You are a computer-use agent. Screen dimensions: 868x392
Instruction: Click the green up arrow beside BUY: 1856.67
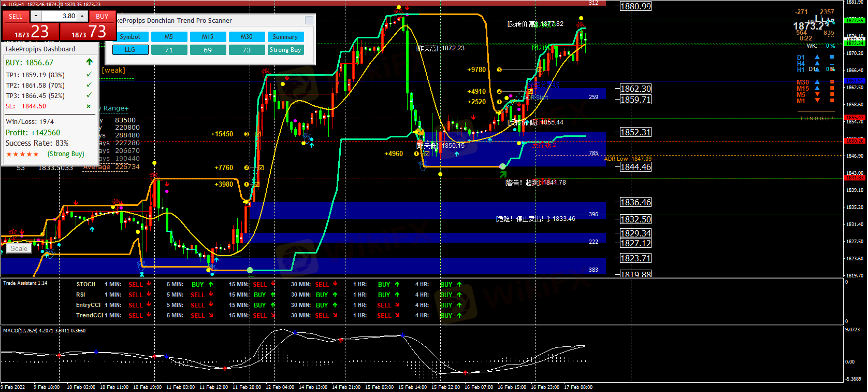point(89,62)
